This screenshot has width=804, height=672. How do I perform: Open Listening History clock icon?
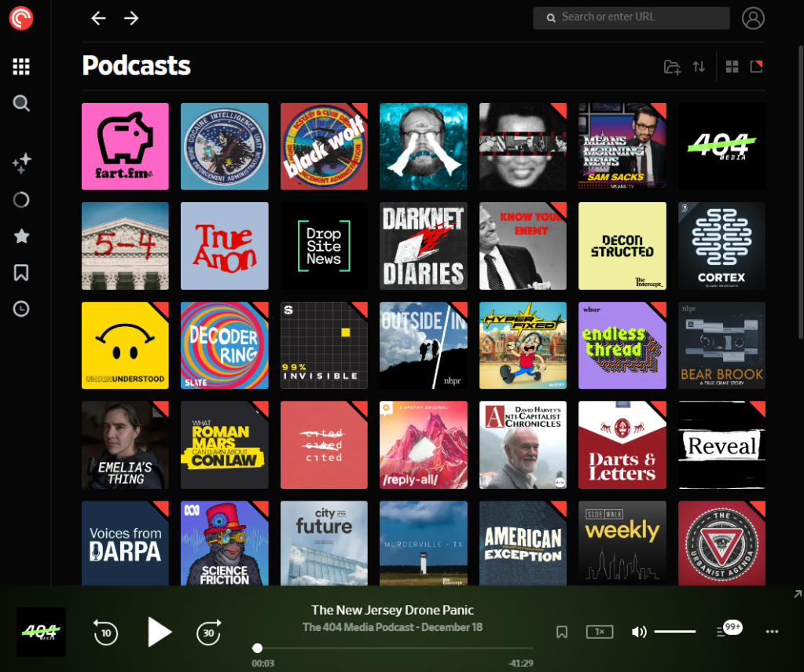(21, 309)
